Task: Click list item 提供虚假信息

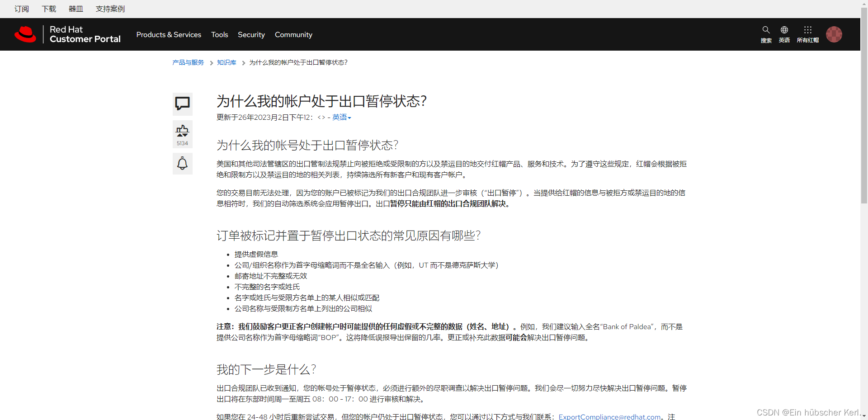Action: (x=256, y=254)
